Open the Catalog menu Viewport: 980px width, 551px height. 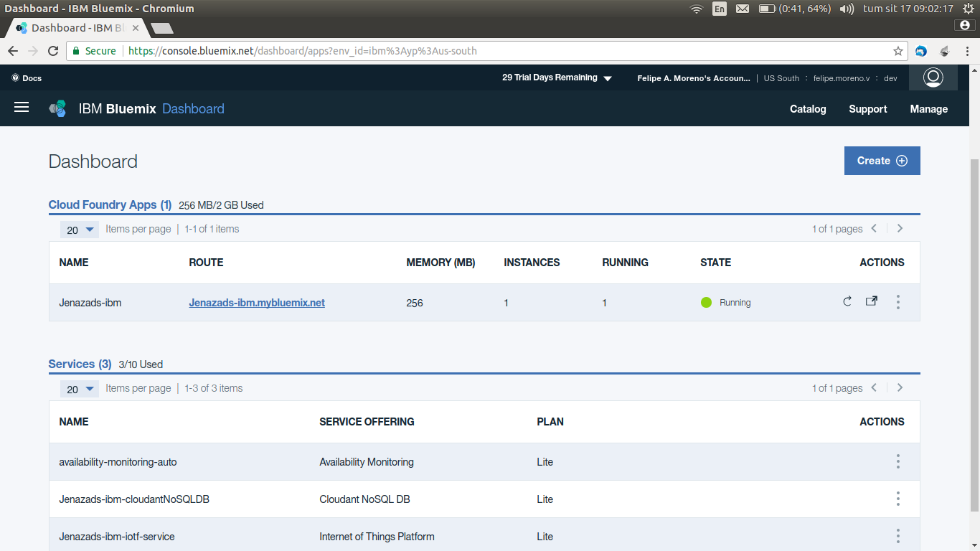[x=808, y=109]
